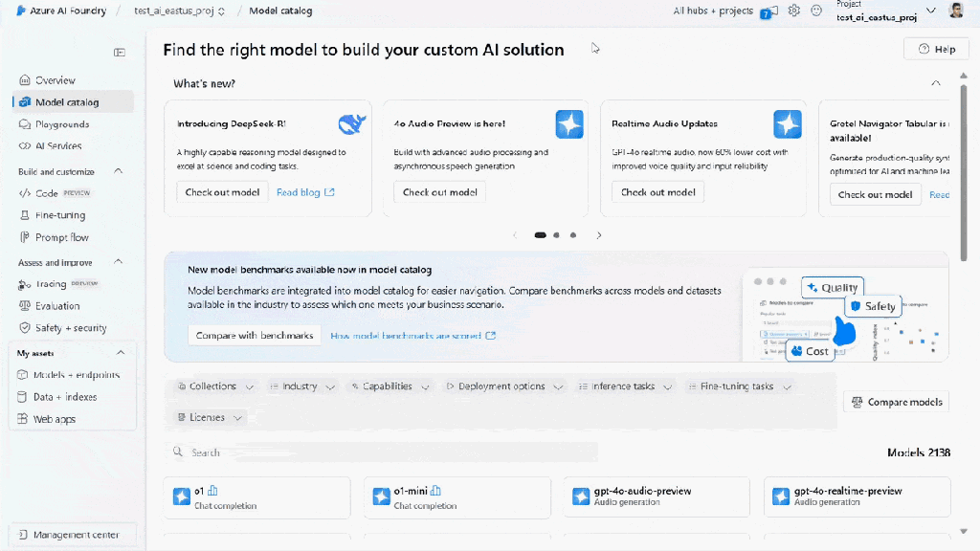Screen dimensions: 980x551
Task: Click the Quality chip in the benchmarks illustration
Action: 833,287
